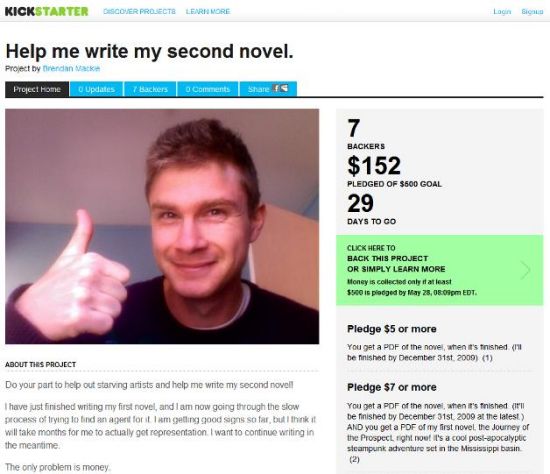Click the Kickstarter logo

tap(47, 11)
